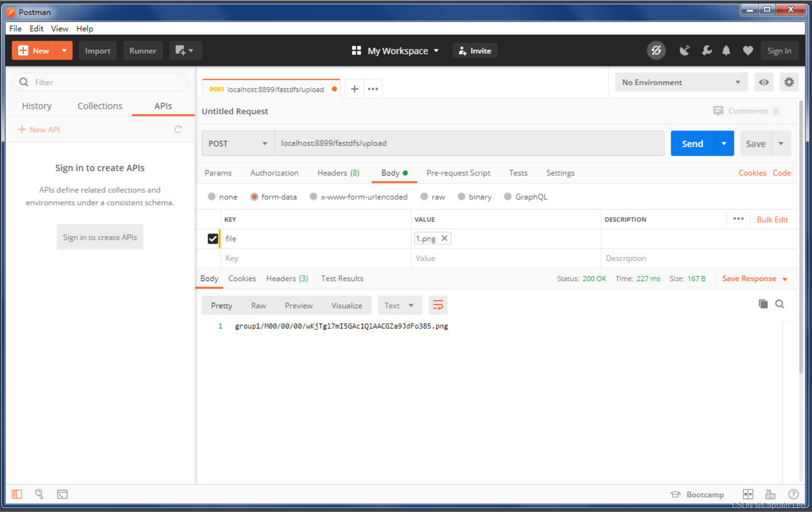Switch to the Collections sidebar tab
Image resolution: width=812 pixels, height=514 pixels.
click(x=100, y=106)
